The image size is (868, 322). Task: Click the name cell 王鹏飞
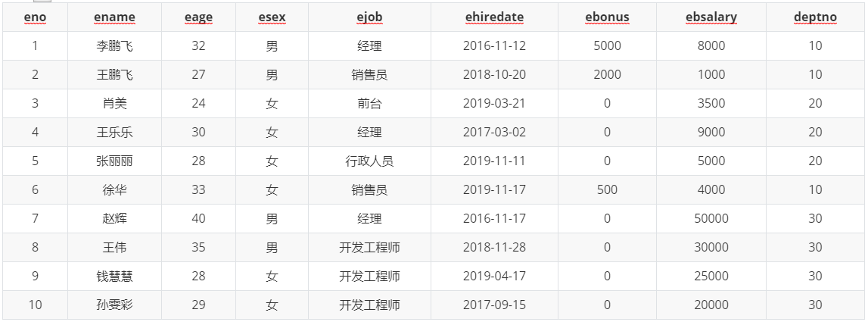coord(114,75)
